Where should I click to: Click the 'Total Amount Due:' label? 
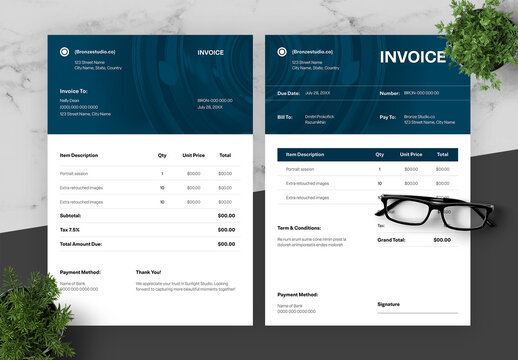tap(81, 244)
